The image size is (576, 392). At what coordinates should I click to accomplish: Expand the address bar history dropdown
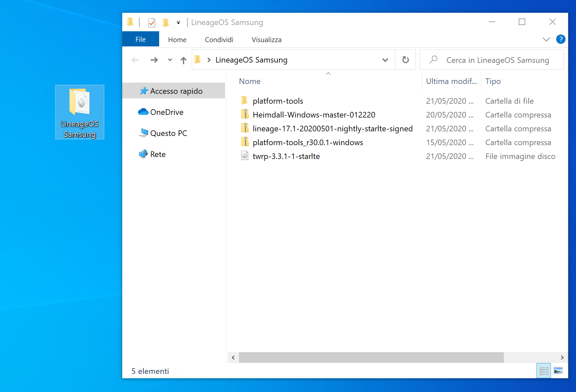(x=385, y=60)
